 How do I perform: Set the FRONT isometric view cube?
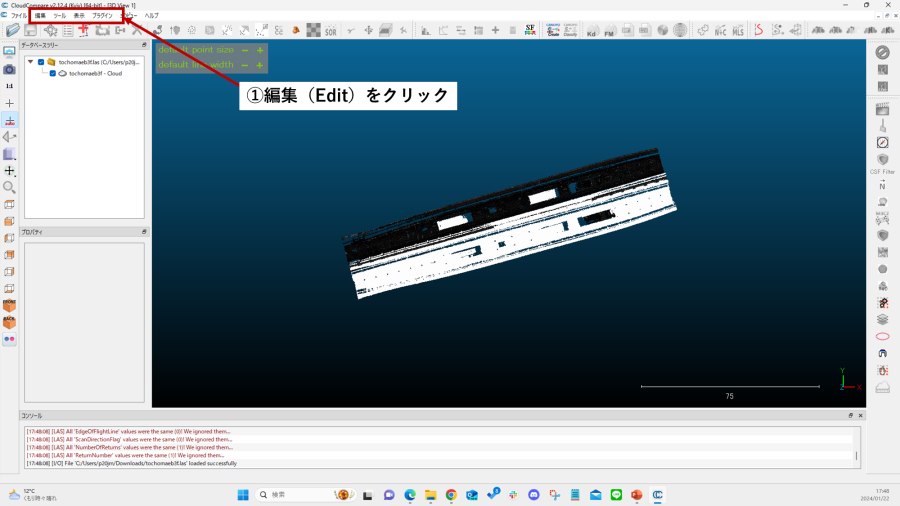(x=9, y=306)
